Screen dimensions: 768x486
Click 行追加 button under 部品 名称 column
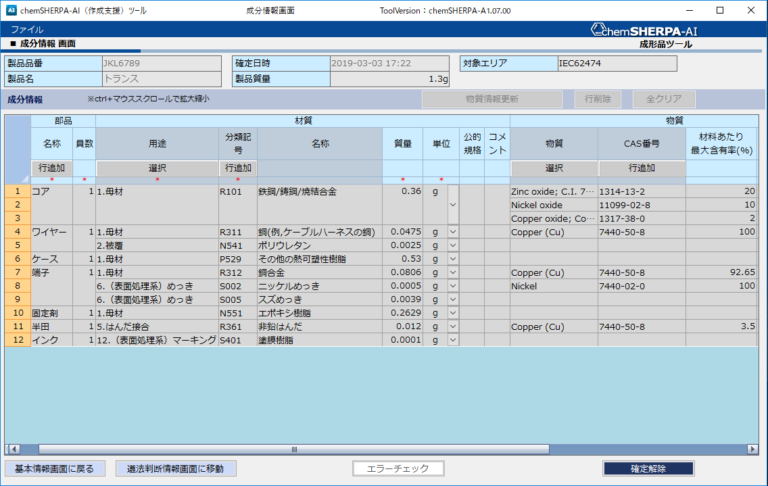tap(50, 168)
